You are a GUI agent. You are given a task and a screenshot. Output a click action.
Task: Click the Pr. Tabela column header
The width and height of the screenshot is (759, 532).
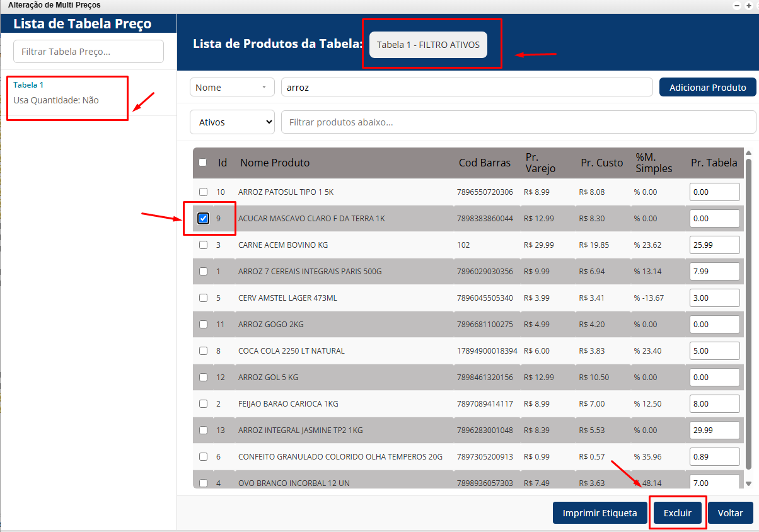[x=714, y=163]
